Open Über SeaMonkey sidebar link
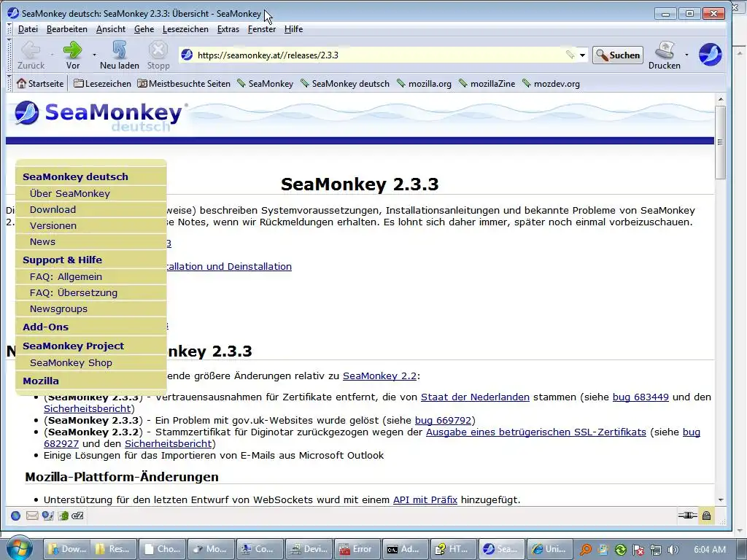747x560 pixels. 69,193
